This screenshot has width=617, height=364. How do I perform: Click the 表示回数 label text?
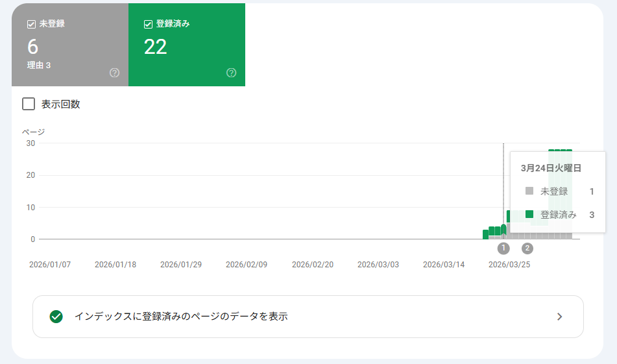[x=61, y=104]
